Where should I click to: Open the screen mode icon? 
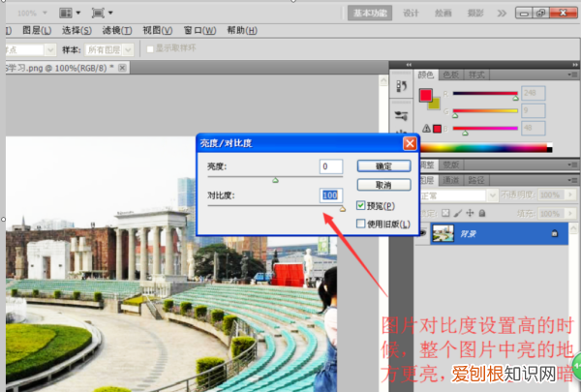click(98, 13)
